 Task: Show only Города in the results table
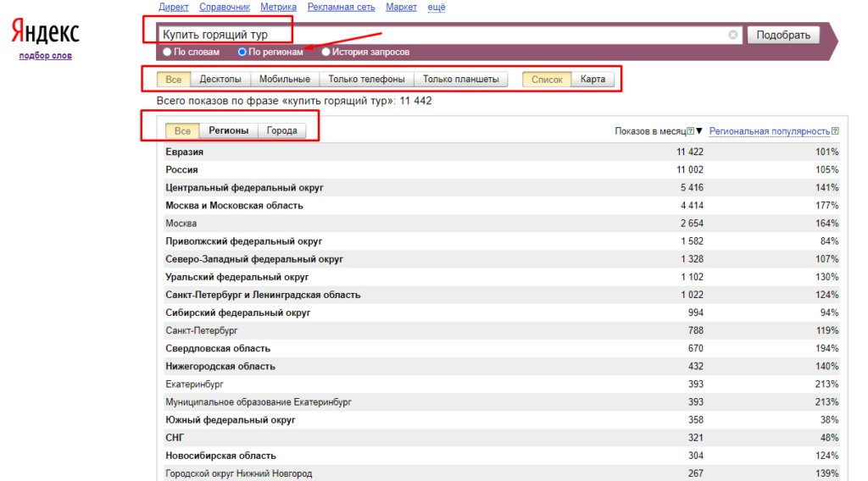coord(281,130)
